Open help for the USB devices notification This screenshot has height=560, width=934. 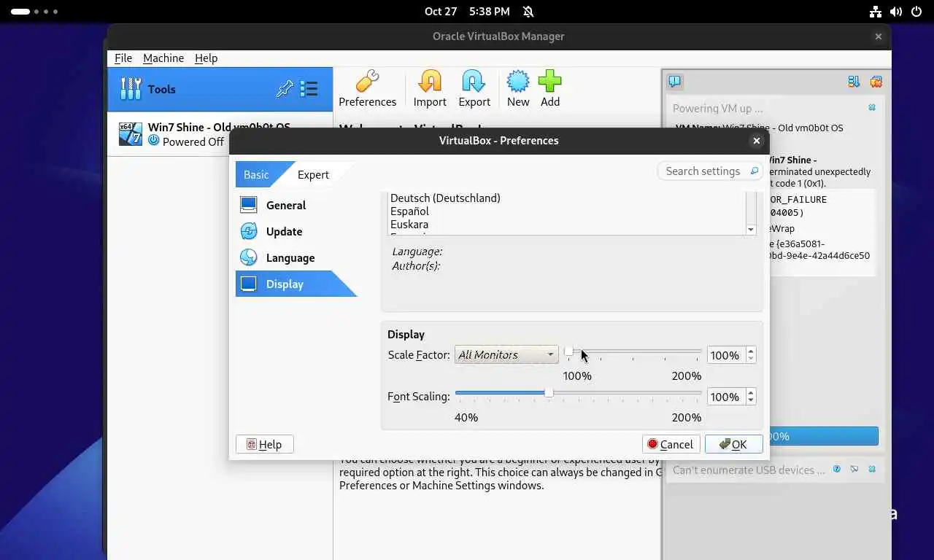pos(837,470)
